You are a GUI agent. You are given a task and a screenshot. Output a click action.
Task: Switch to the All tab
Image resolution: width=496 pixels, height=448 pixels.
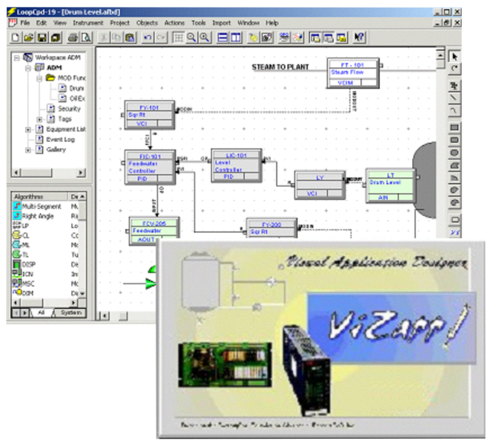41,313
